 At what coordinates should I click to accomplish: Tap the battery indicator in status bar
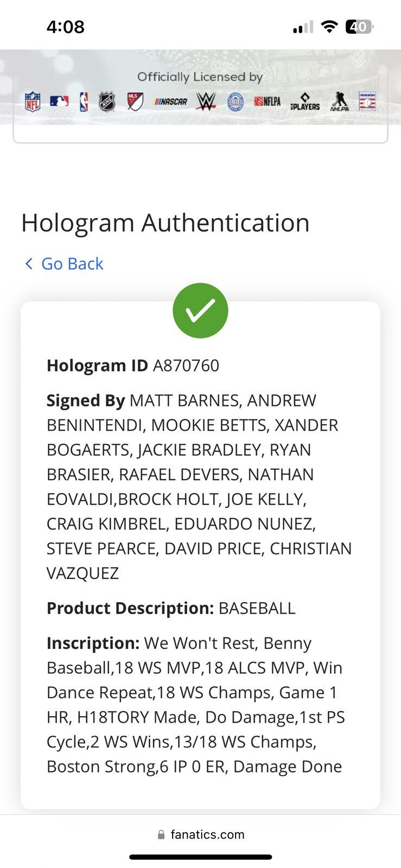coord(359,27)
